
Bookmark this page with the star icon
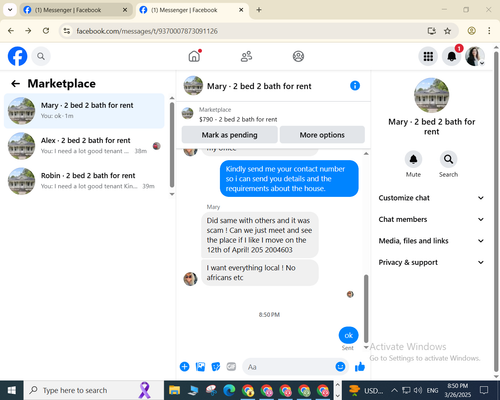point(447,31)
